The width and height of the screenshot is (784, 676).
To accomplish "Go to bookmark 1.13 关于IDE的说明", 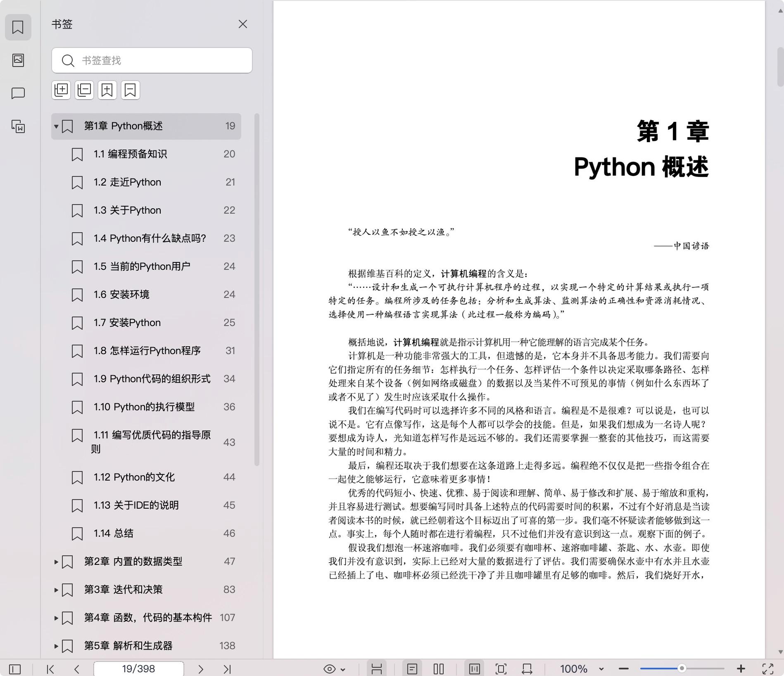I will point(146,505).
